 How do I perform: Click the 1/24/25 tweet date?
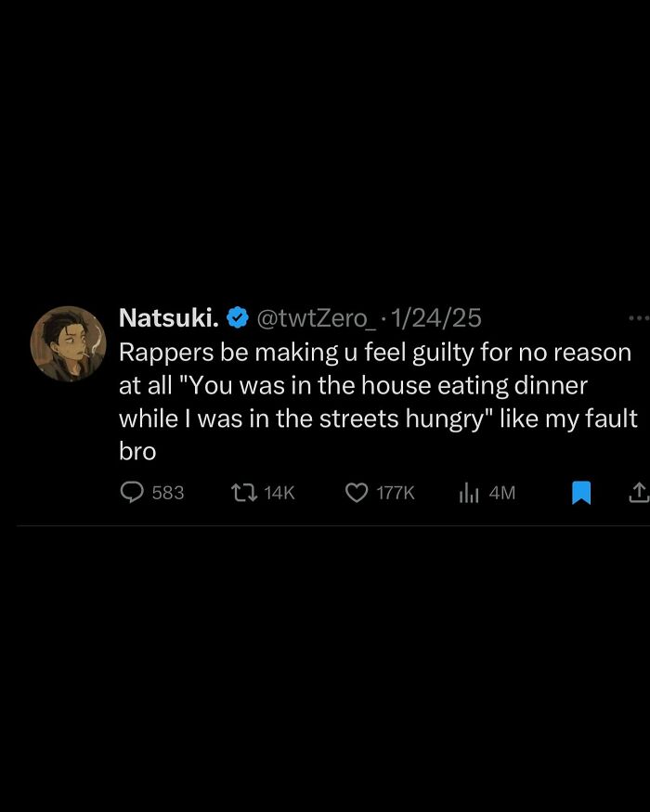click(x=436, y=318)
